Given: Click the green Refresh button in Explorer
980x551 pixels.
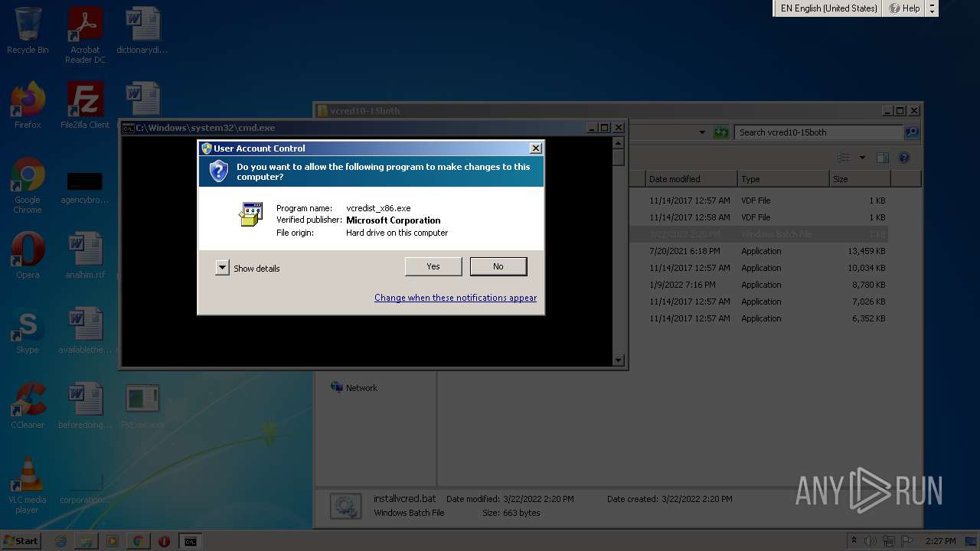Looking at the screenshot, I should [x=720, y=132].
